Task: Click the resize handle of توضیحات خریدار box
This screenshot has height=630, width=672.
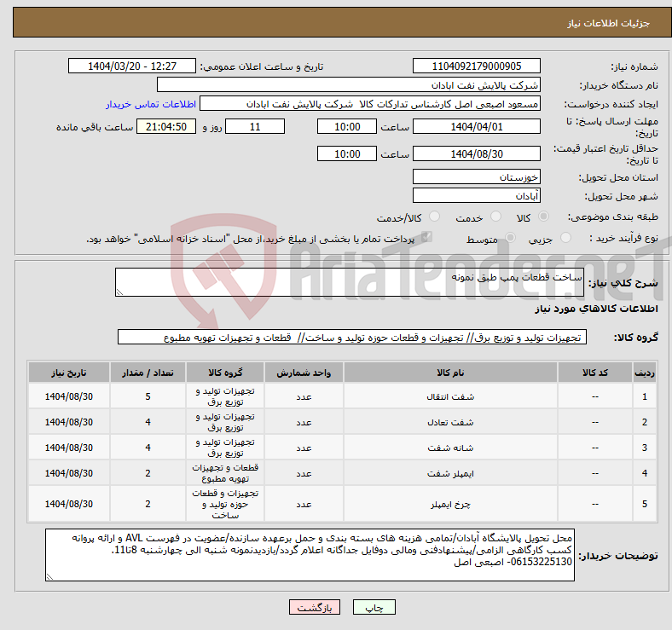Action: point(49,577)
